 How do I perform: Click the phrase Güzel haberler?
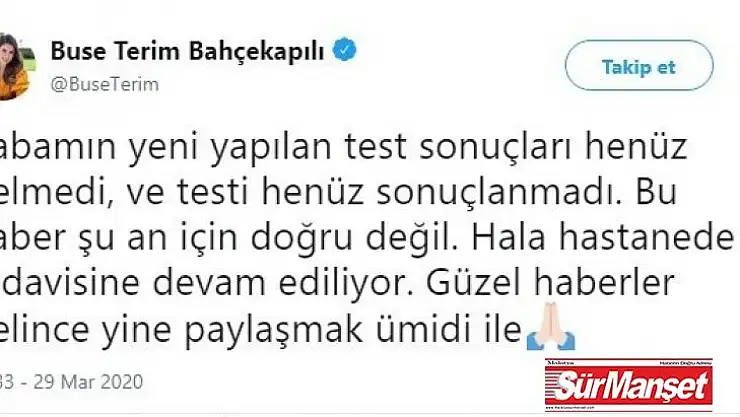(x=550, y=283)
